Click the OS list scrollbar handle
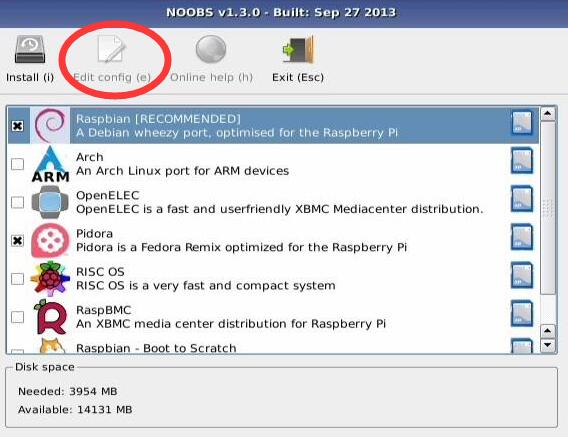Viewport: 568px width, 437px height. click(x=548, y=208)
